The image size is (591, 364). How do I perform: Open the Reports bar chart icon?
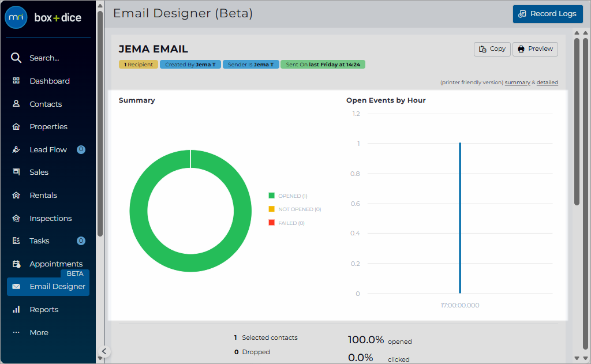tap(16, 309)
